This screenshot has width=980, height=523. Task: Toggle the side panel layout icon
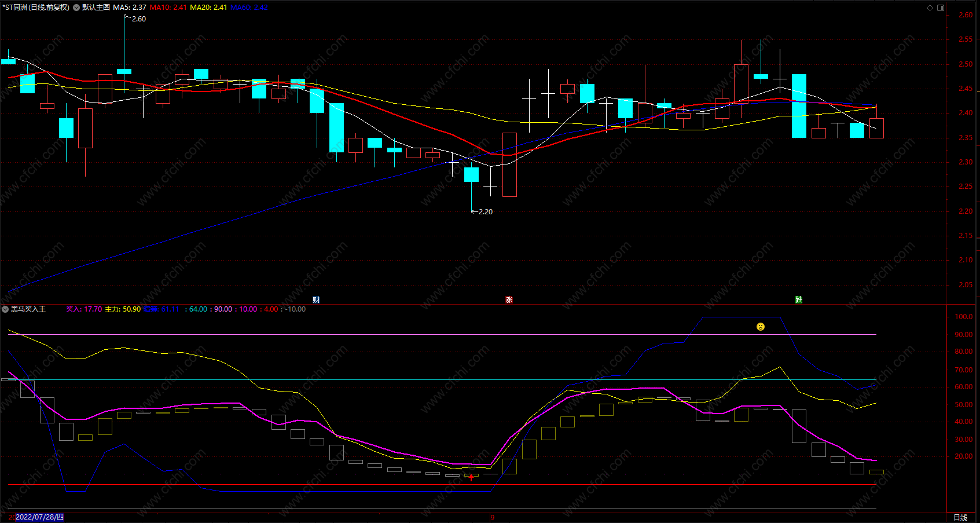[x=941, y=8]
